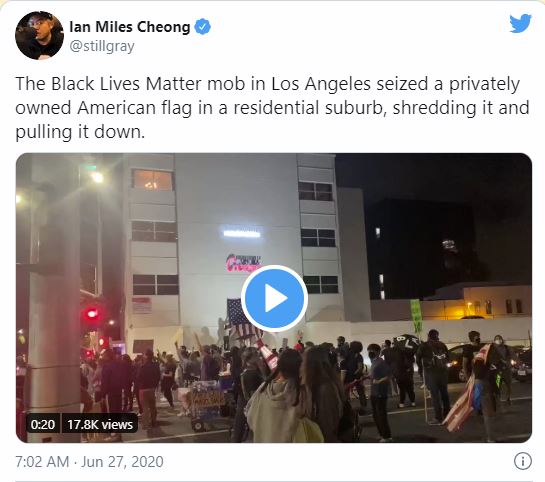This screenshot has height=482, width=545.
Task: Click the blue verified badge
Action: (x=202, y=27)
